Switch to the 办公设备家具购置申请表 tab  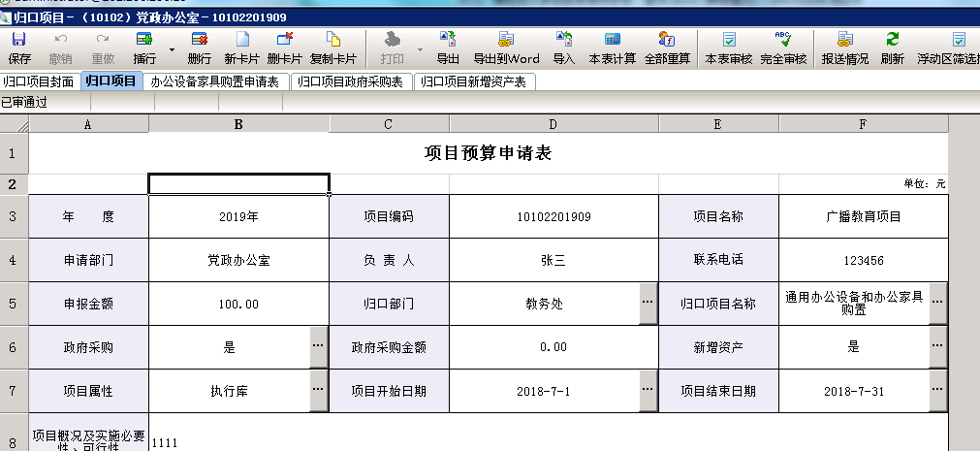(x=214, y=81)
